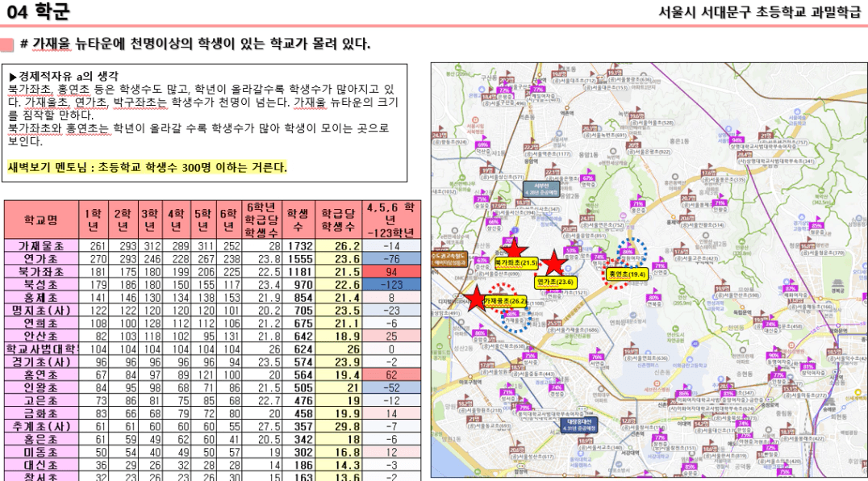868x481 pixels.
Task: Select the '1학년' column header
Action: pos(94,220)
